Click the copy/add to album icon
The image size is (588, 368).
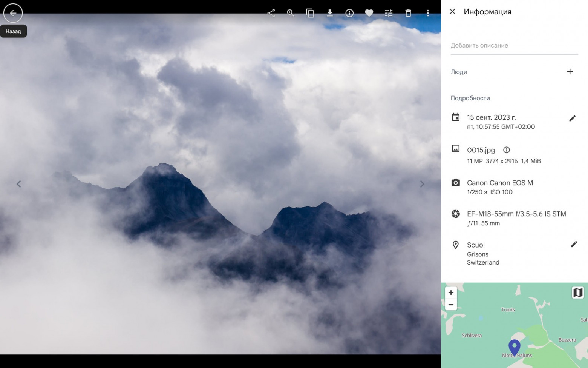pyautogui.click(x=310, y=13)
